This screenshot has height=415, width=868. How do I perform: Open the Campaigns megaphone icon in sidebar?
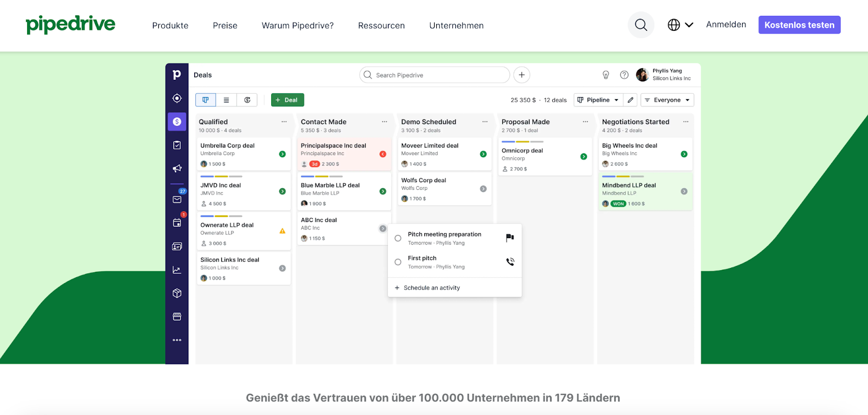177,168
